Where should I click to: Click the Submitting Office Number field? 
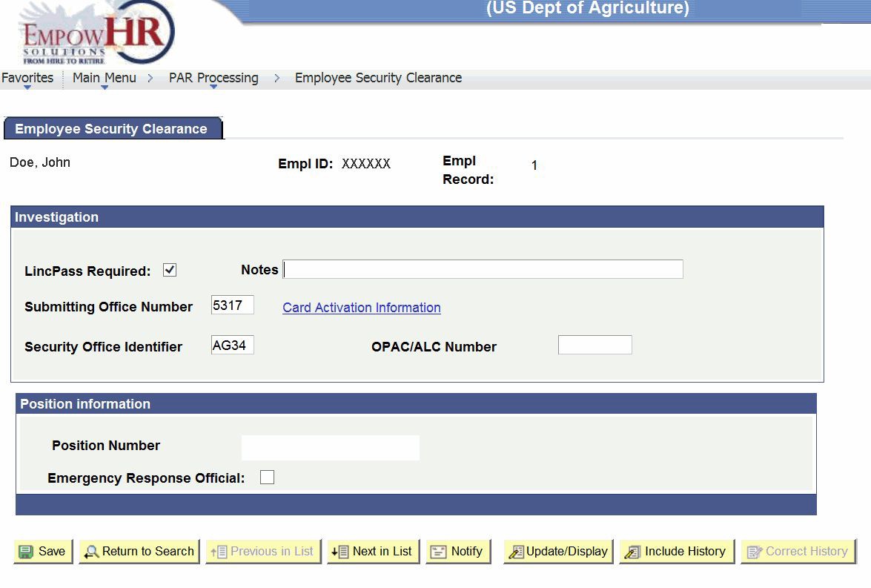coord(232,305)
